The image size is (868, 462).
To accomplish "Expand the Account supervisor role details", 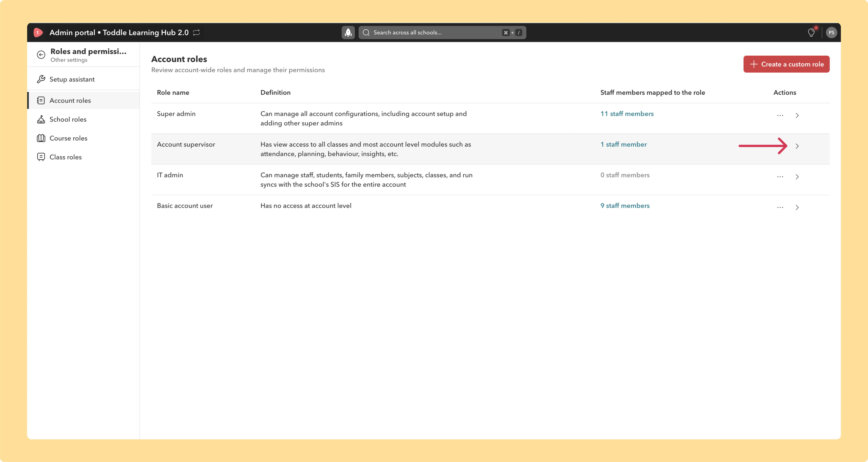I will click(x=797, y=146).
